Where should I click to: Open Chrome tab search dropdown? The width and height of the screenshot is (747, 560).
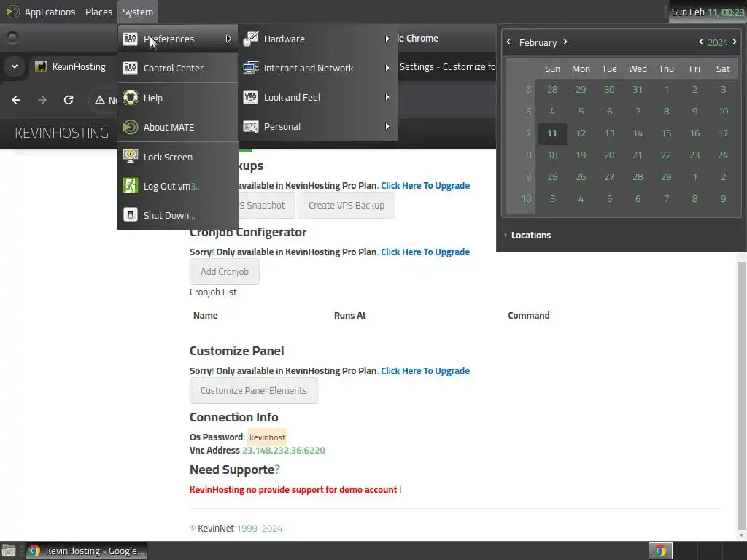coord(15,66)
